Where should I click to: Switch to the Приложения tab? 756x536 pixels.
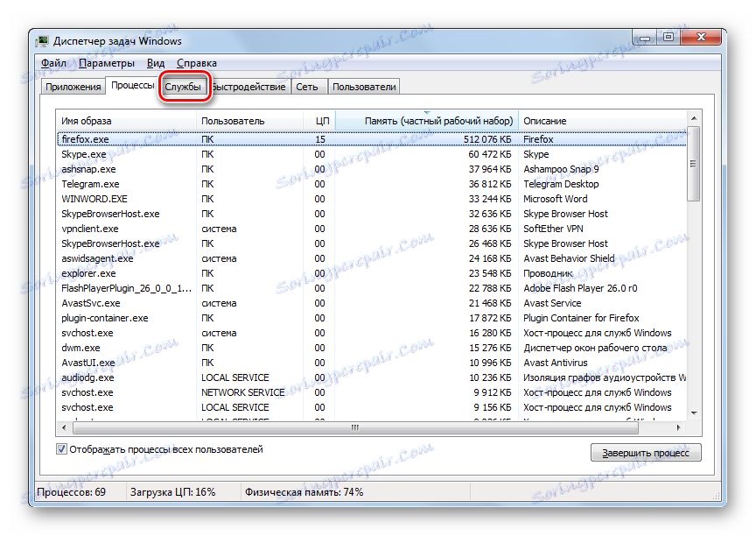[x=73, y=87]
